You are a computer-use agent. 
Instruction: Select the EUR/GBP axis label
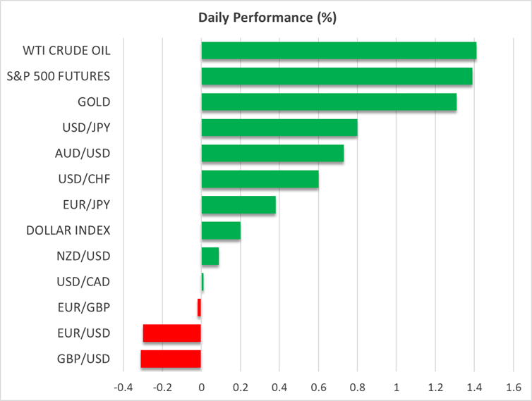(83, 307)
